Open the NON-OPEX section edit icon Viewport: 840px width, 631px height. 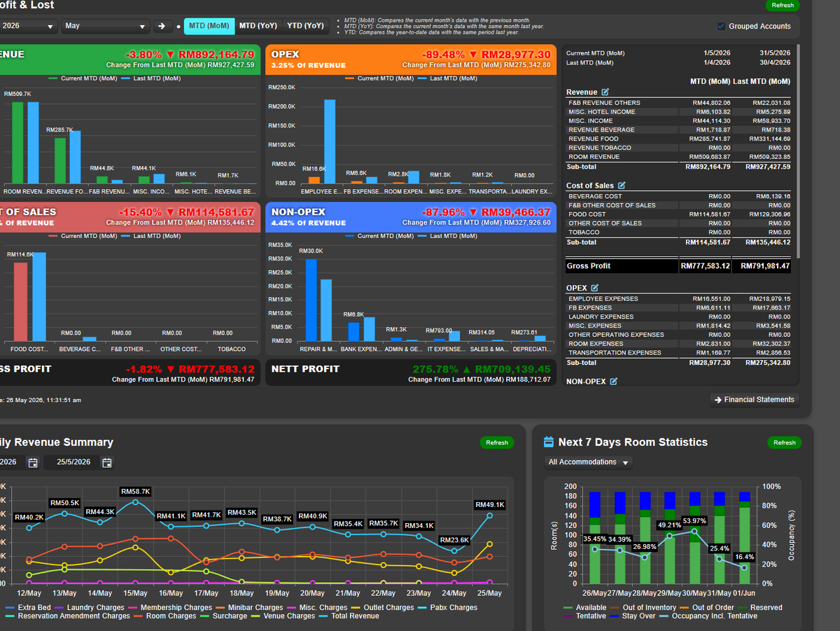tap(614, 381)
